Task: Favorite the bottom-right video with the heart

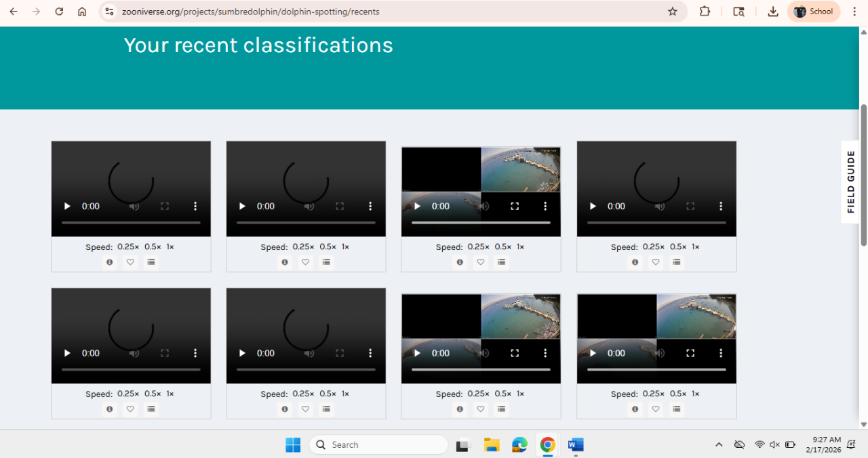Action: tap(656, 409)
